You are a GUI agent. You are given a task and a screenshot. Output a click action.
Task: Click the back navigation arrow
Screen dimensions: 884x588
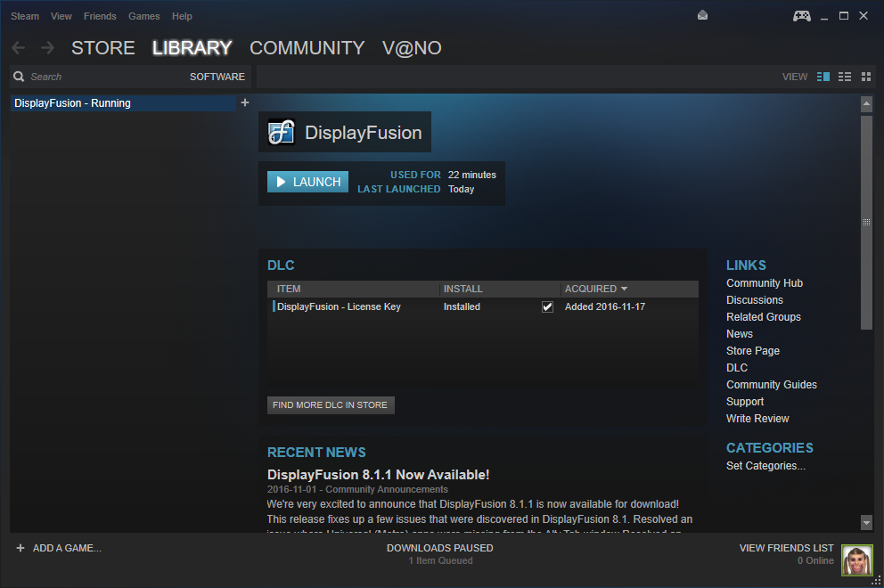[19, 48]
